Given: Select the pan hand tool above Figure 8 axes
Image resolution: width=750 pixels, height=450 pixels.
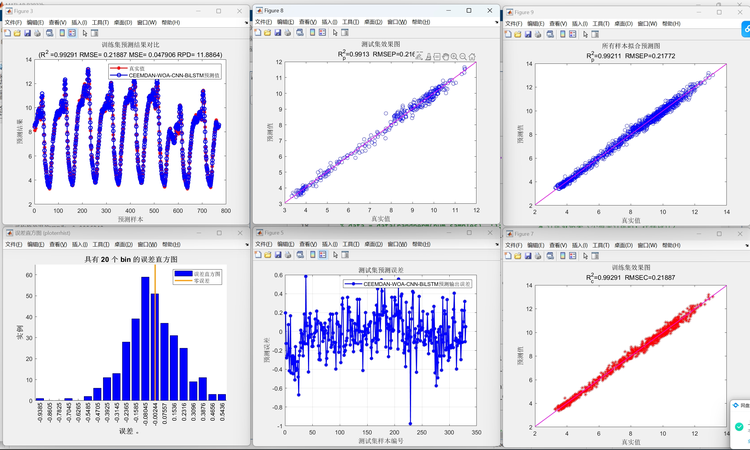Looking at the screenshot, I should [445, 56].
